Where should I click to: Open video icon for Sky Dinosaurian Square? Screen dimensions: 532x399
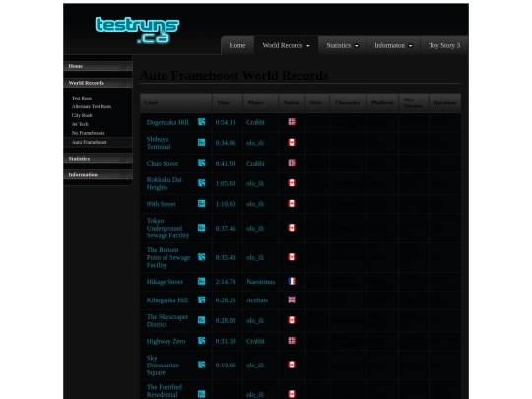pyautogui.click(x=202, y=365)
